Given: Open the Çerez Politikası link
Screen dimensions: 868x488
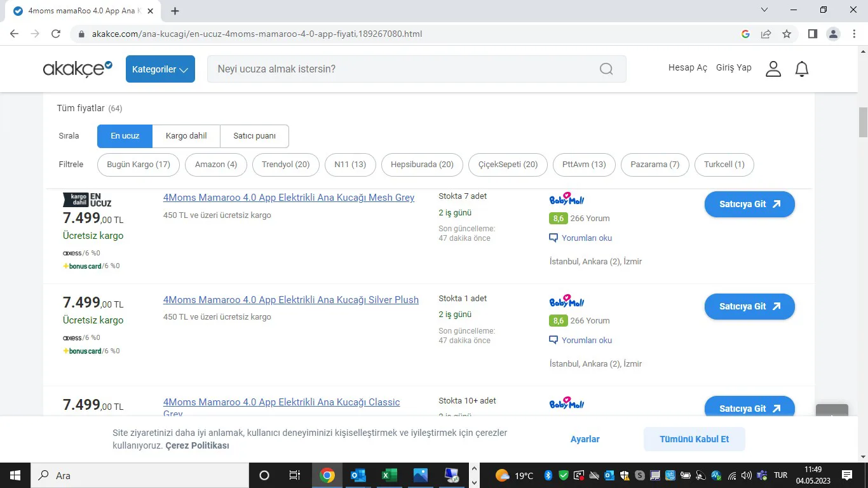Looking at the screenshot, I should (197, 445).
